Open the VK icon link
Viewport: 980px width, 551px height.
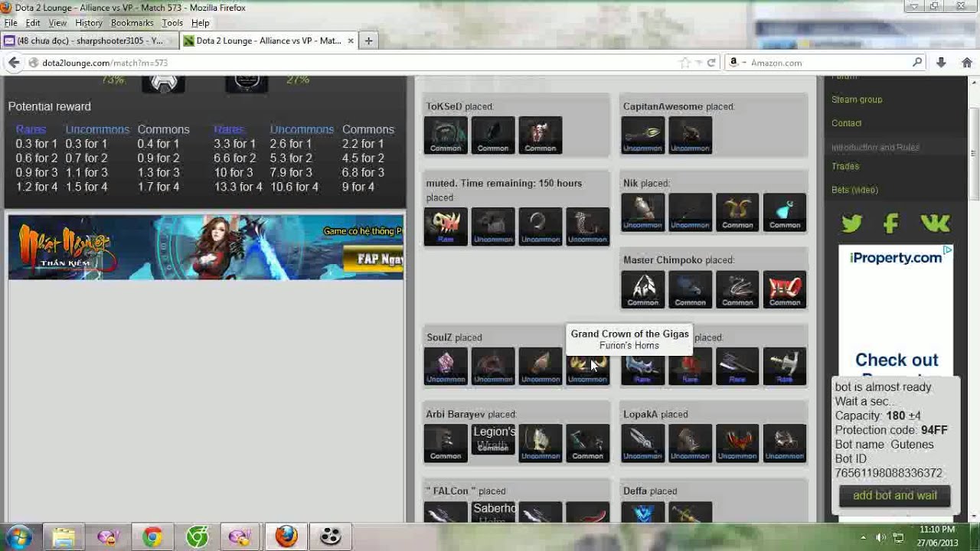point(935,223)
